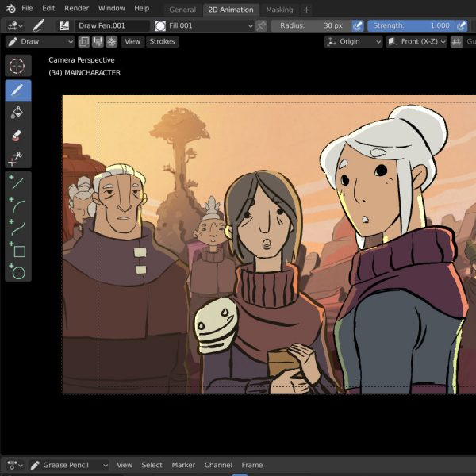Choose the Eraser tool

18,136
